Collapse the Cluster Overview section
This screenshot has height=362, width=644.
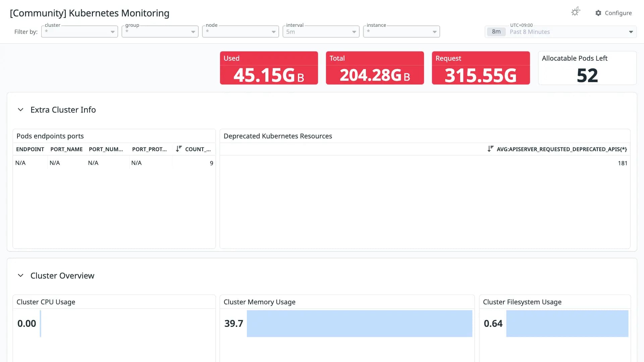pyautogui.click(x=20, y=276)
